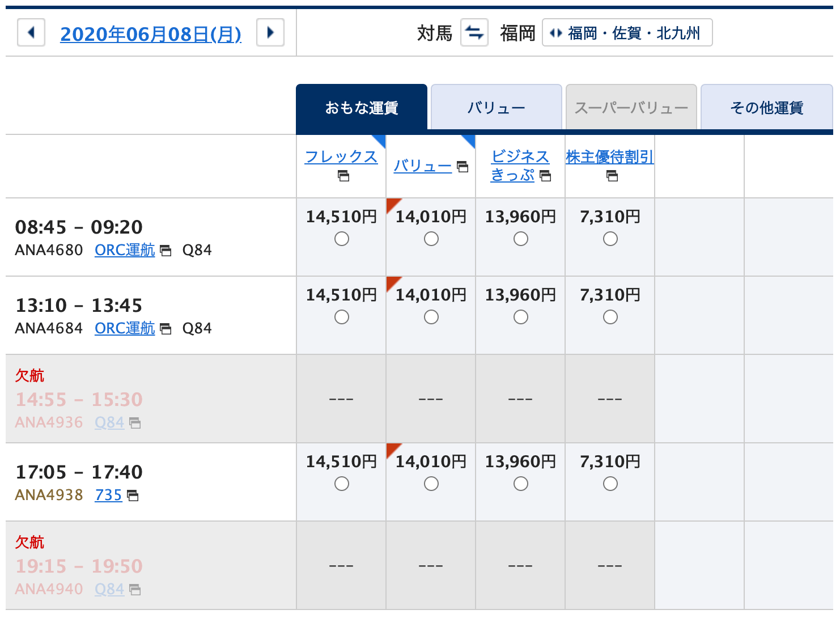The width and height of the screenshot is (840, 618).
Task: Select the おもな運賃 tab
Action: click(x=362, y=108)
